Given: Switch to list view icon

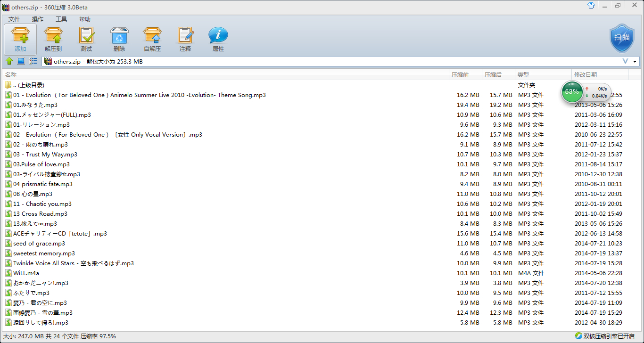Looking at the screenshot, I should tap(33, 61).
